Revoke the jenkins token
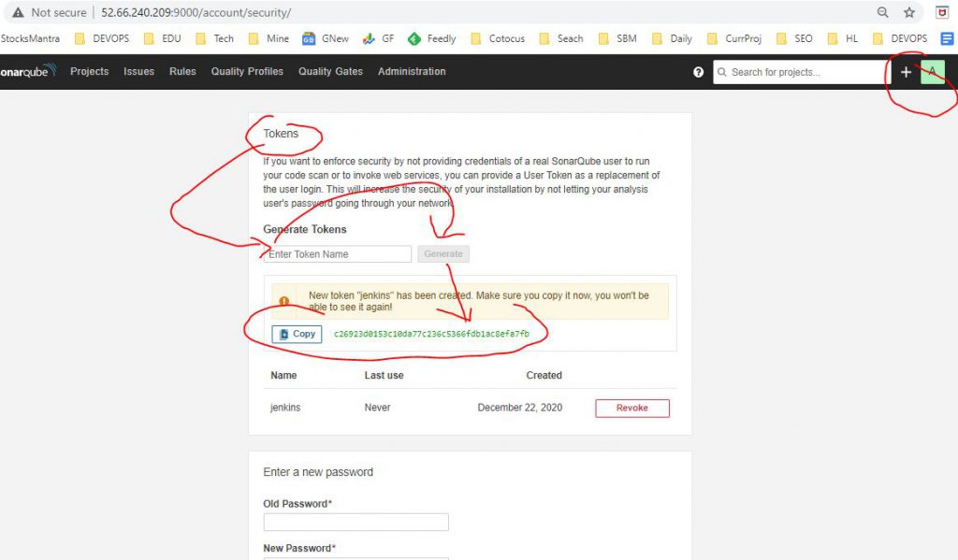The image size is (958, 560). coord(631,408)
